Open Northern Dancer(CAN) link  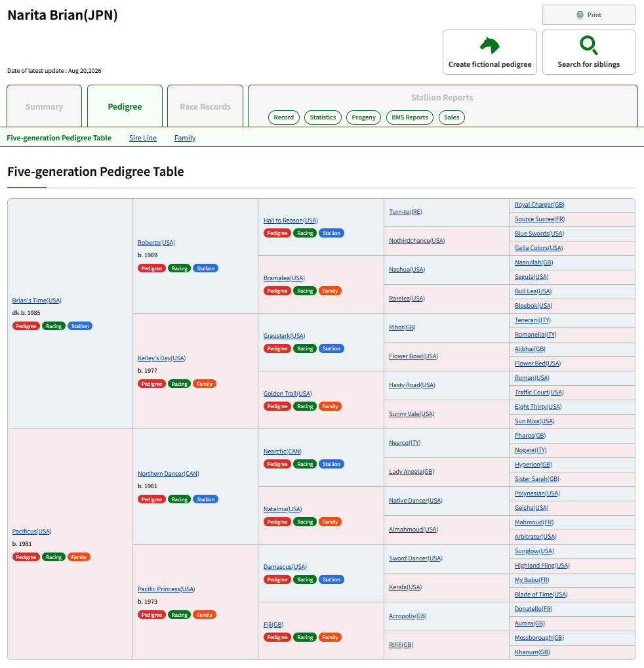pyautogui.click(x=168, y=473)
